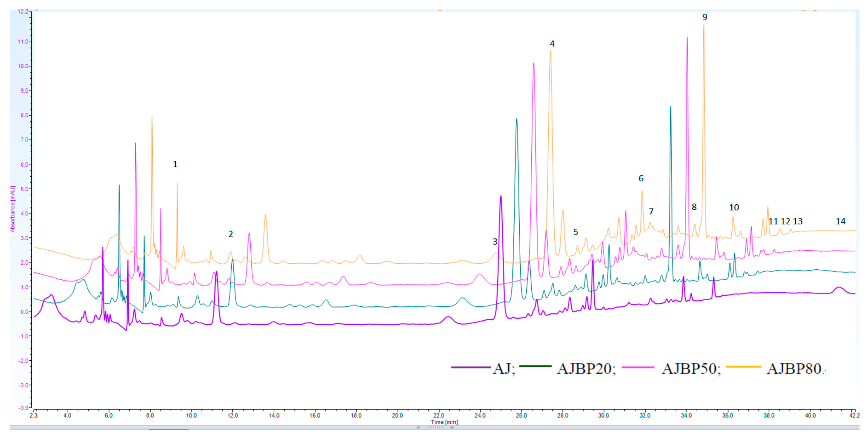This screenshot has width=868, height=439.
Task: Click the Time [min] axis title
Action: [x=444, y=422]
